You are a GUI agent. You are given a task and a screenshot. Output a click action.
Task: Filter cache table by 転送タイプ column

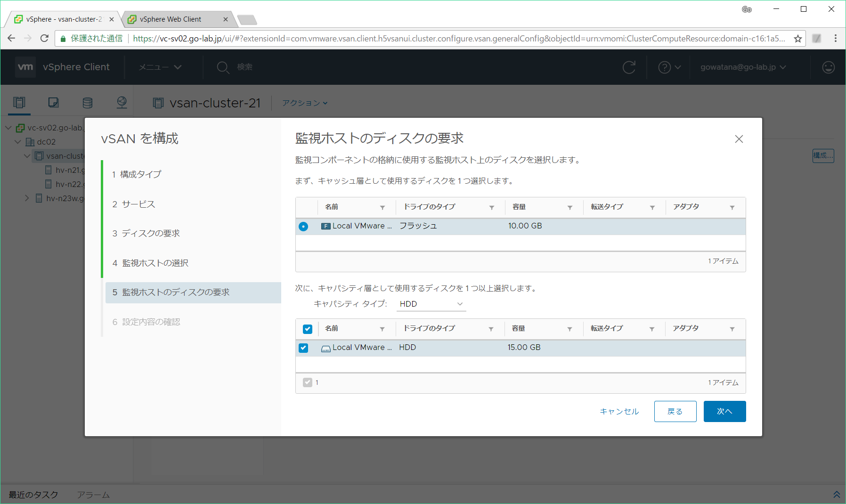pyautogui.click(x=652, y=207)
